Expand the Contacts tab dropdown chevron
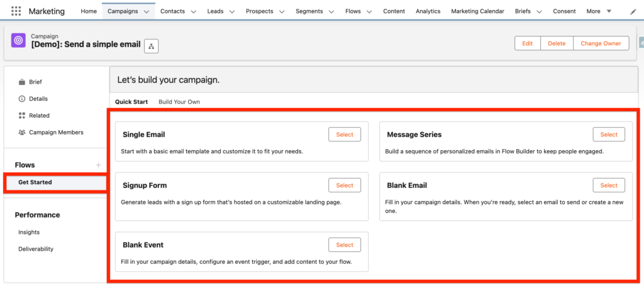The height and width of the screenshot is (296, 644). pyautogui.click(x=193, y=11)
